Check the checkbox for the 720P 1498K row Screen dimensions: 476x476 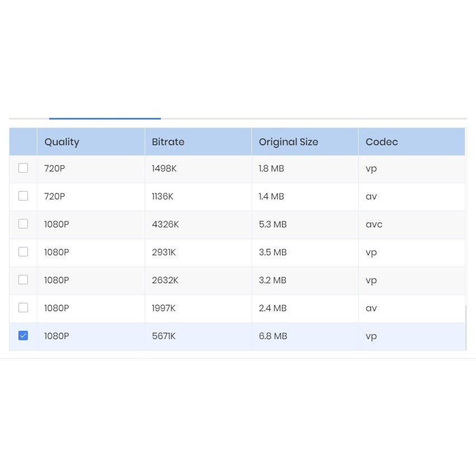point(23,168)
